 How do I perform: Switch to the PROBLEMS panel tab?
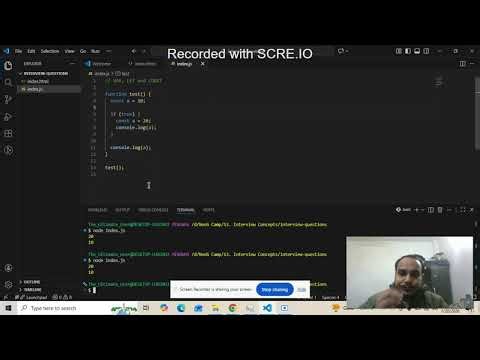tap(97, 210)
